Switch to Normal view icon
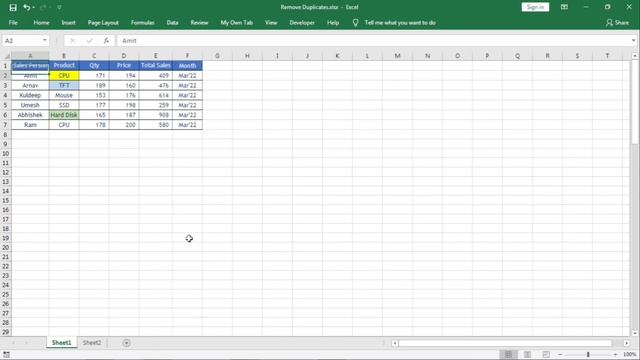 pos(508,354)
